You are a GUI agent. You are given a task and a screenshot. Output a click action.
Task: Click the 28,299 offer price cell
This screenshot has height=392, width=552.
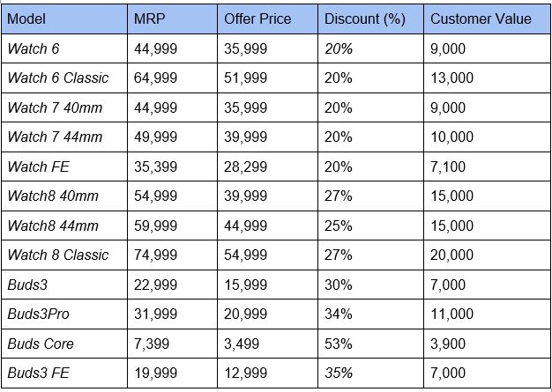click(246, 166)
